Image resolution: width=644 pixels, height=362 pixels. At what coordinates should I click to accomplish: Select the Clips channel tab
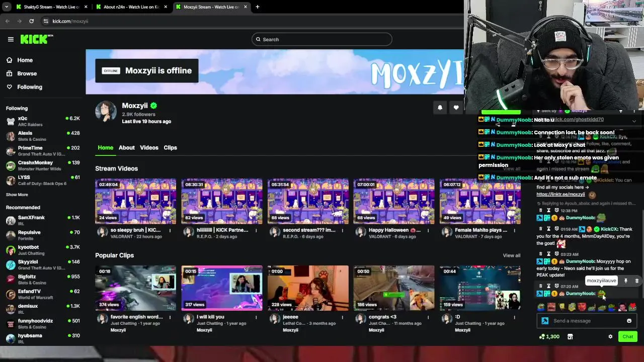(x=170, y=147)
